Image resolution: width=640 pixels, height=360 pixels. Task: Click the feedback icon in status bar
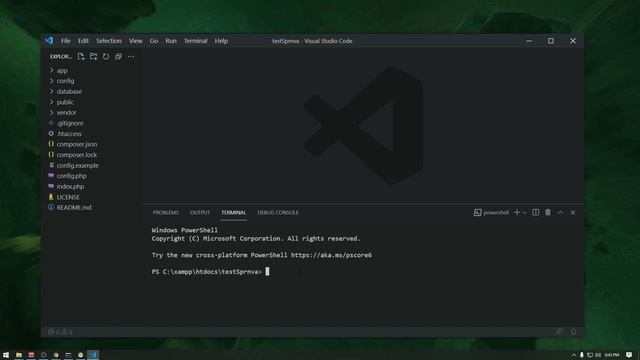[559, 332]
